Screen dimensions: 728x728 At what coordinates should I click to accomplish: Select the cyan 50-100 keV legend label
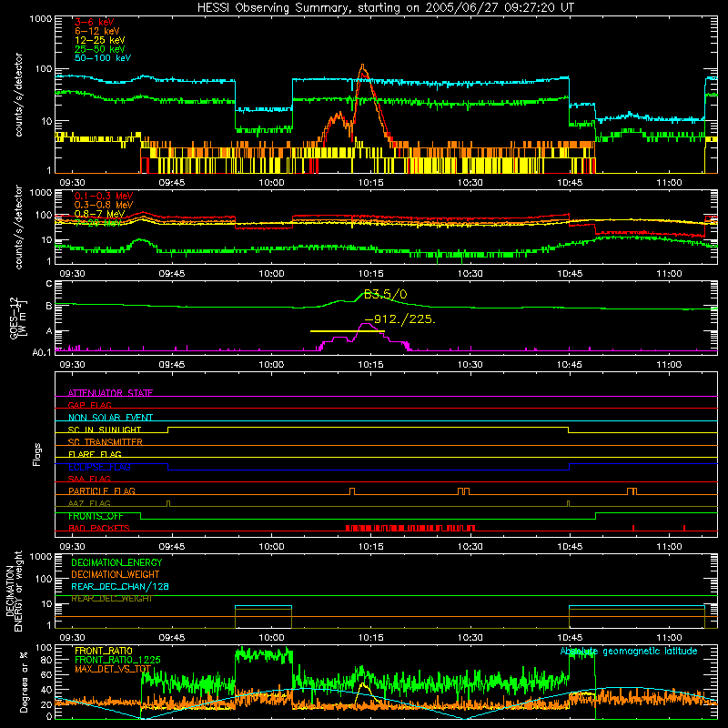102,58
